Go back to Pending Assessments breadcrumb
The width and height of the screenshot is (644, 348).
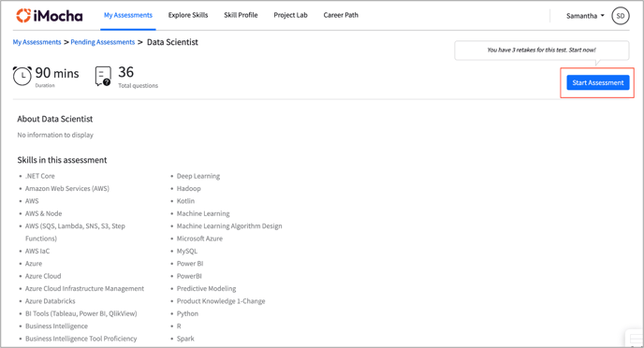pos(103,42)
